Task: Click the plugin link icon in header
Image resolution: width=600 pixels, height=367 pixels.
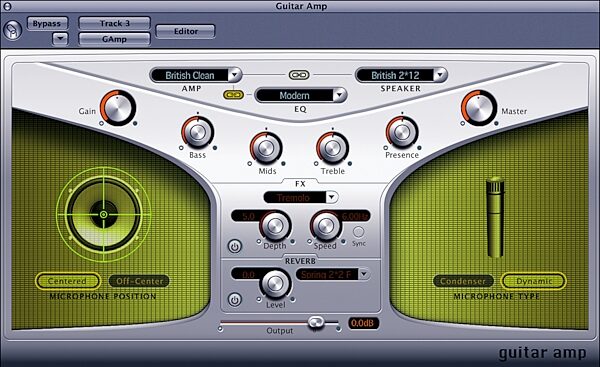Action: pos(13,30)
